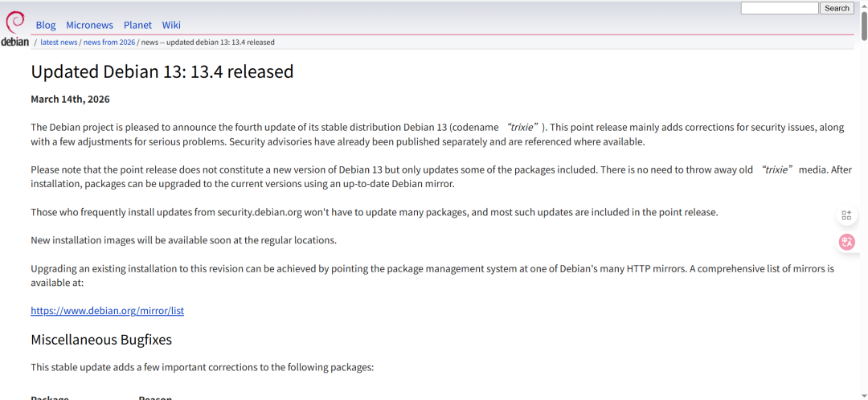Click the scrollbar down arrow

click(864, 396)
